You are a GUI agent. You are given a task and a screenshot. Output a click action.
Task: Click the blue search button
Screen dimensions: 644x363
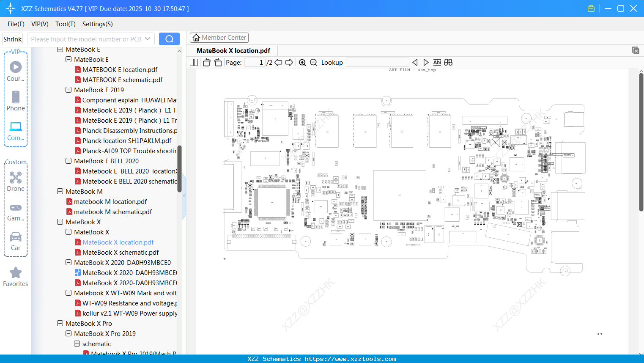click(x=169, y=39)
